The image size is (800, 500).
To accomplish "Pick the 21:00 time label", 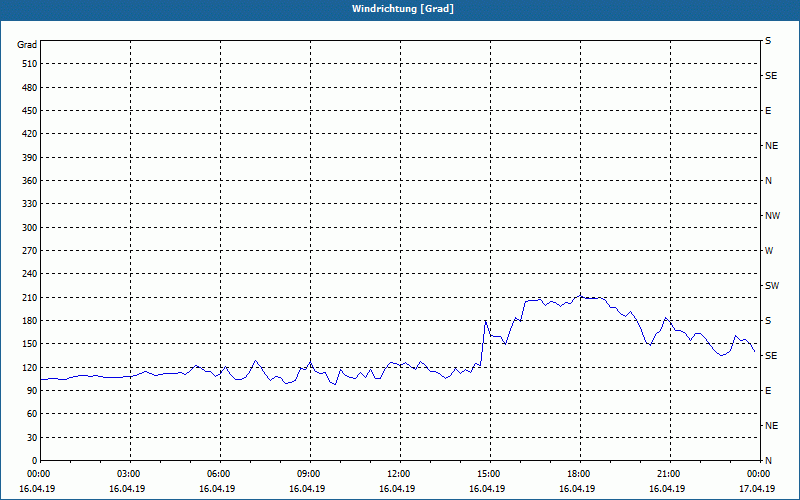I will (x=670, y=474).
